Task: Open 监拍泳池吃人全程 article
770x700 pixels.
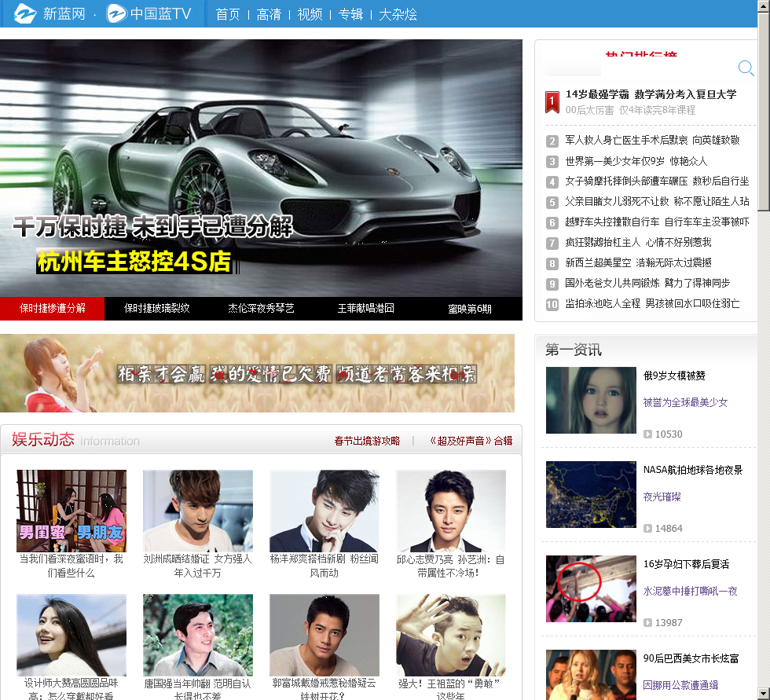Action: (652, 304)
